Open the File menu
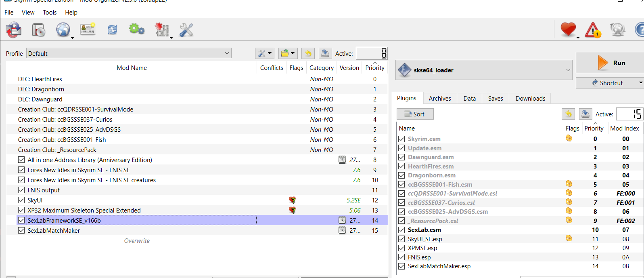The width and height of the screenshot is (644, 278). pos(9,13)
